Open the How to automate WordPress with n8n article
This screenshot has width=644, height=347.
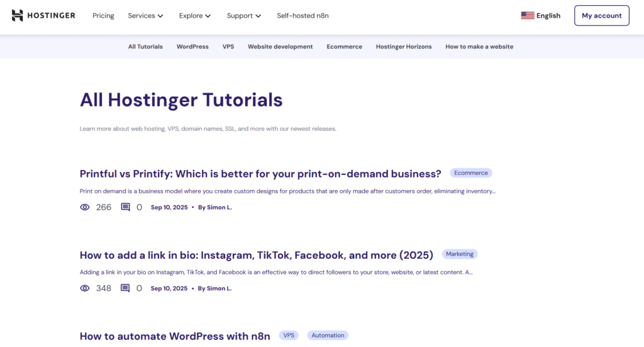(x=175, y=336)
